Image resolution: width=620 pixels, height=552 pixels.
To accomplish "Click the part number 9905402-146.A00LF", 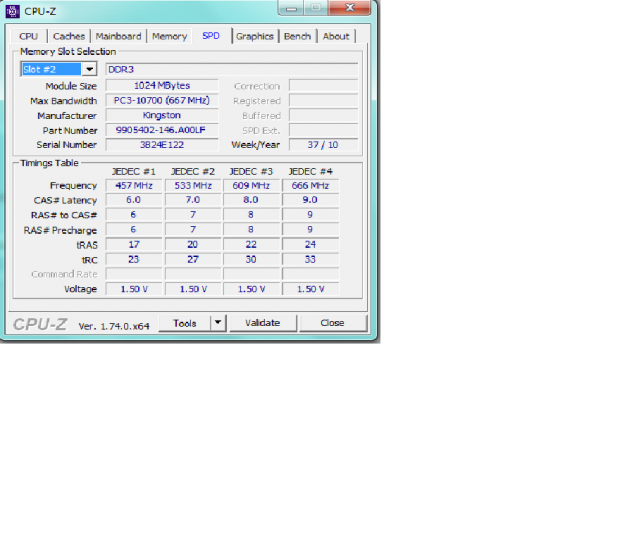I will tap(162, 130).
